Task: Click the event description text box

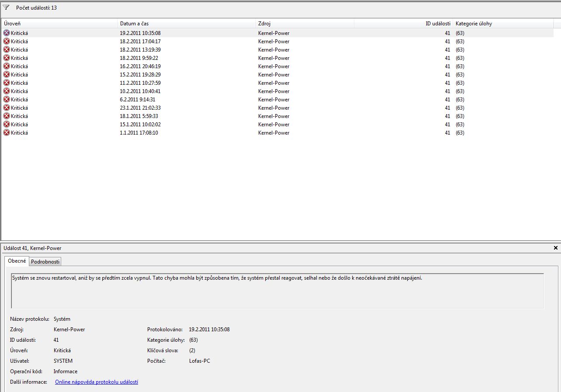Action: point(277,291)
